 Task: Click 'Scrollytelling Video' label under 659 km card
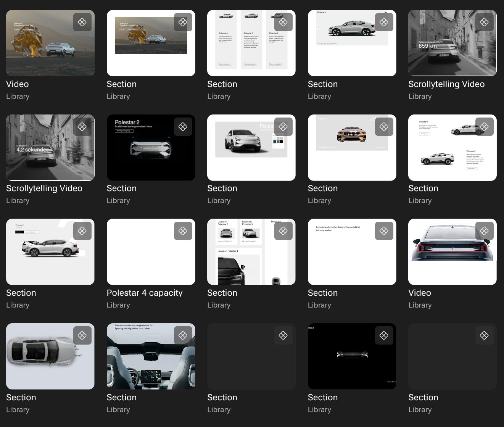446,84
